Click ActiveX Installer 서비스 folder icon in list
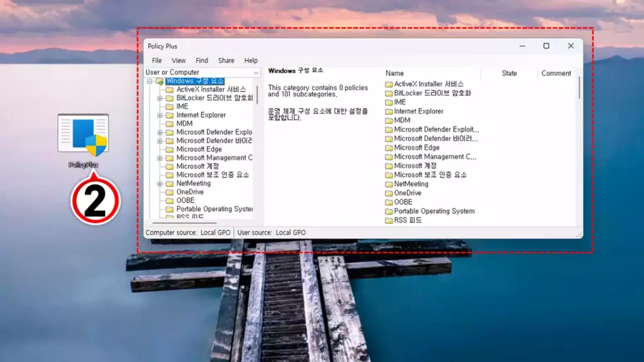This screenshot has height=362, width=644. click(x=389, y=84)
